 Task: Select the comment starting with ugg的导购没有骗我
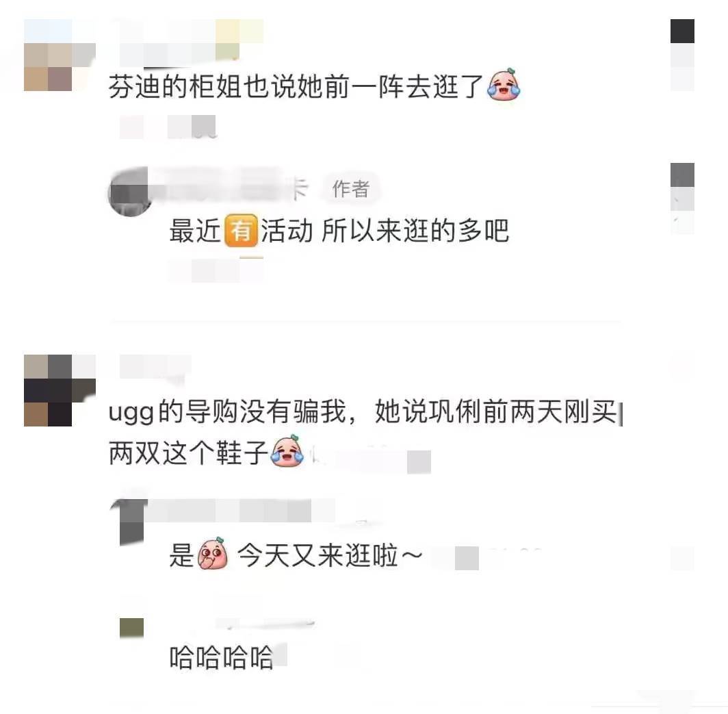pos(365,431)
